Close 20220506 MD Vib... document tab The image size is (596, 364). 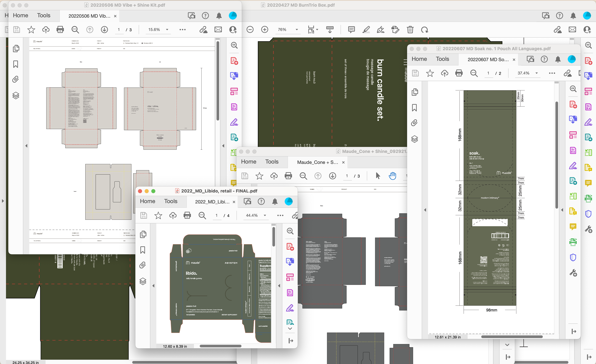[115, 16]
